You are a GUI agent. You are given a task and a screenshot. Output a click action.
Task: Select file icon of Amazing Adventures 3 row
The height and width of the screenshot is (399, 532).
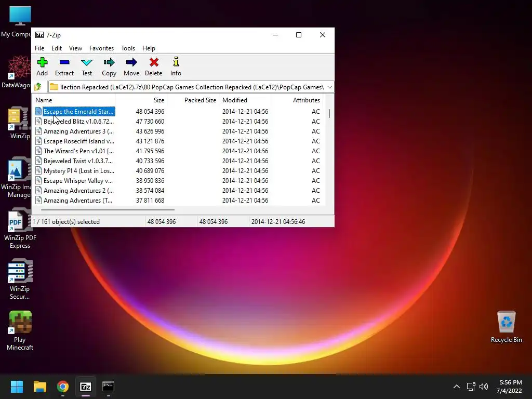38,131
